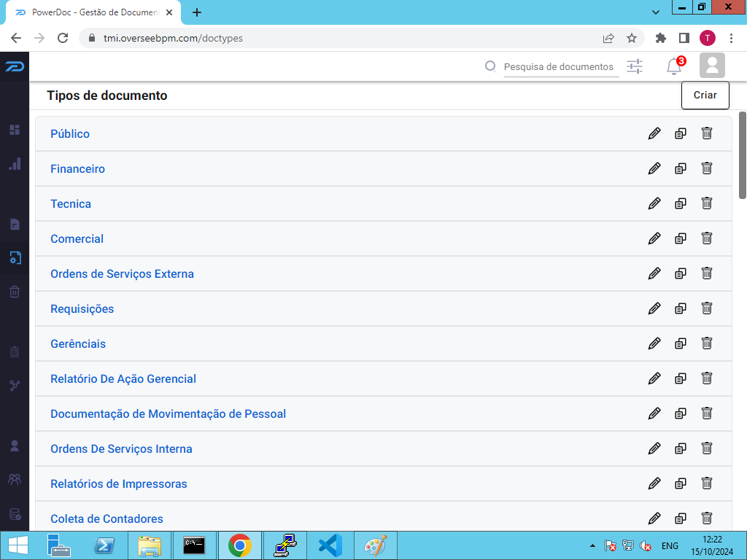Click the Criar button

click(705, 96)
